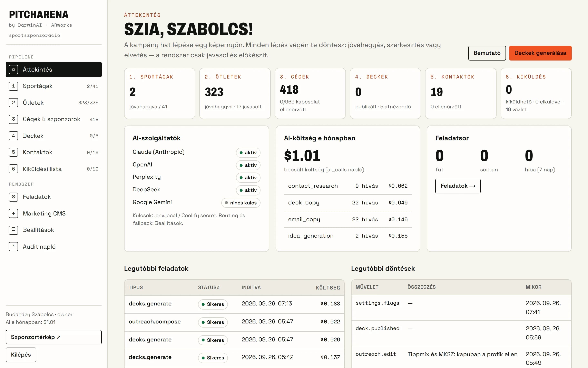588x368 pixels.
Task: Click the numbered 1 icon beside Sportágak
Action: 13,86
